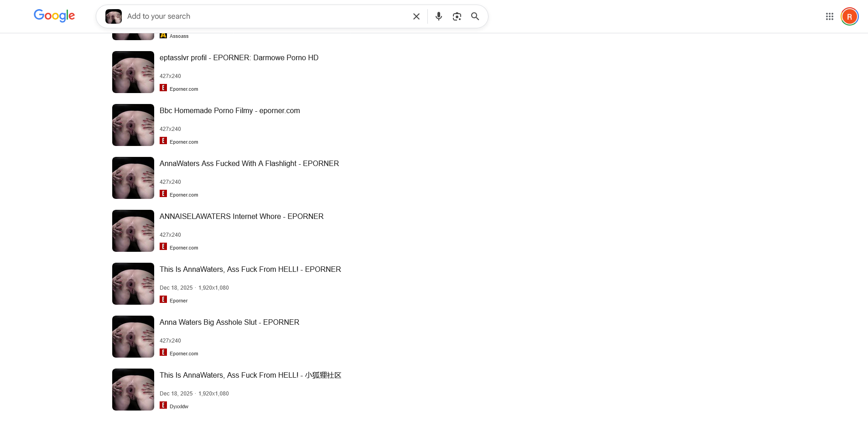Click the Assoass source label
Image resolution: width=868 pixels, height=442 pixels.
179,36
